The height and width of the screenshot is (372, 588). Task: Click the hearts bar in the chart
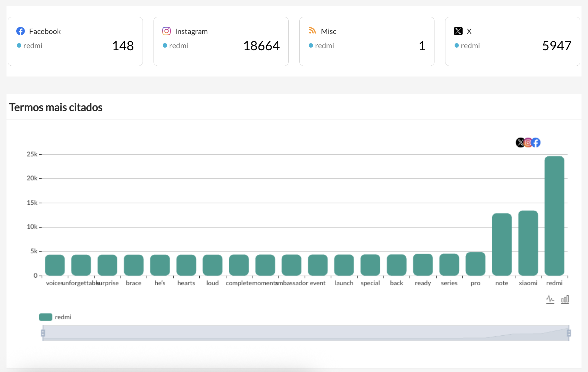[186, 265]
